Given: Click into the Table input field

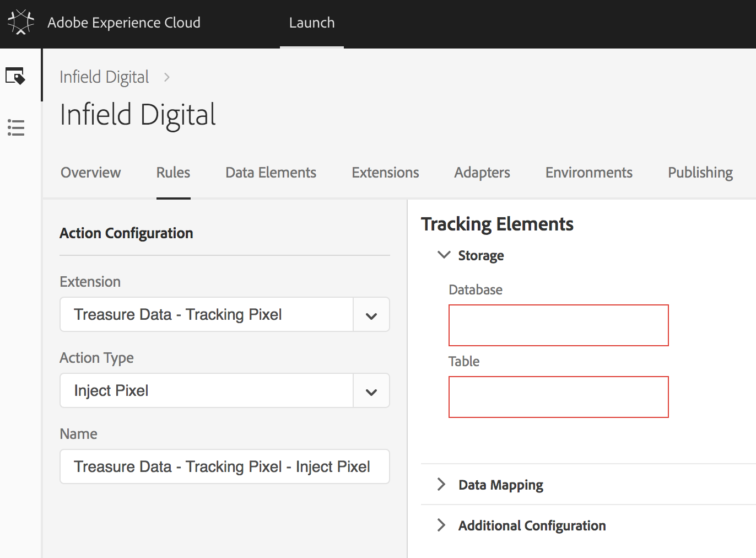Looking at the screenshot, I should (x=558, y=397).
